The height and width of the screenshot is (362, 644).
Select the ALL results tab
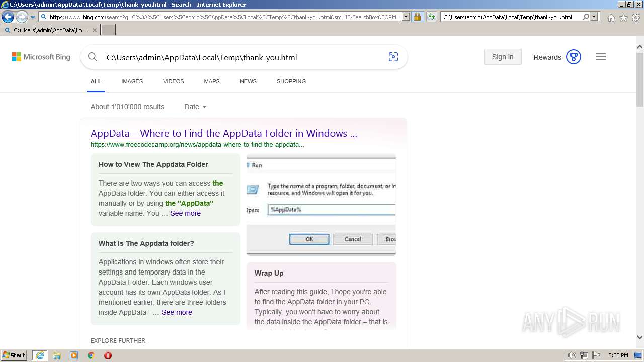(96, 81)
